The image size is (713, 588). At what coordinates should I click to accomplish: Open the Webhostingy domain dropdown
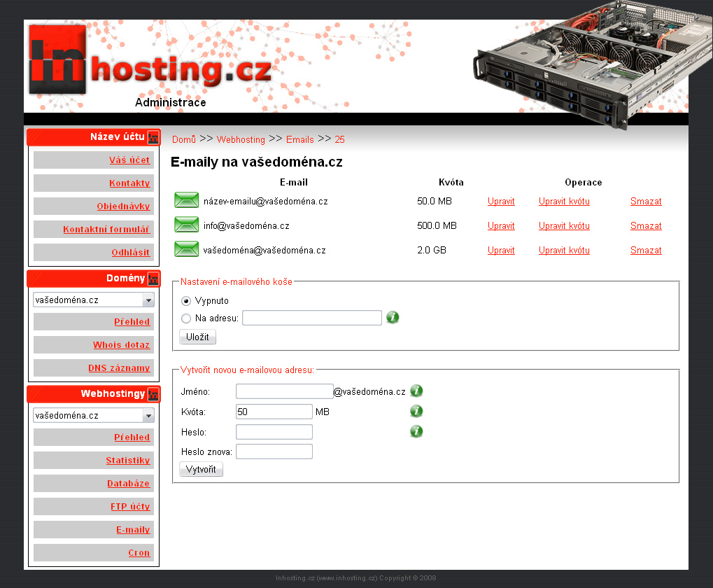(x=94, y=415)
